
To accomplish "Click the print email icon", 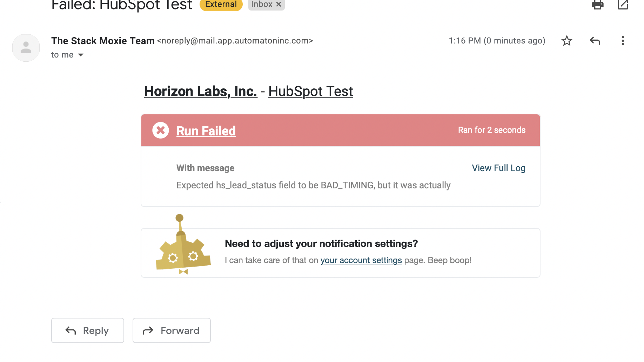I will click(x=598, y=5).
